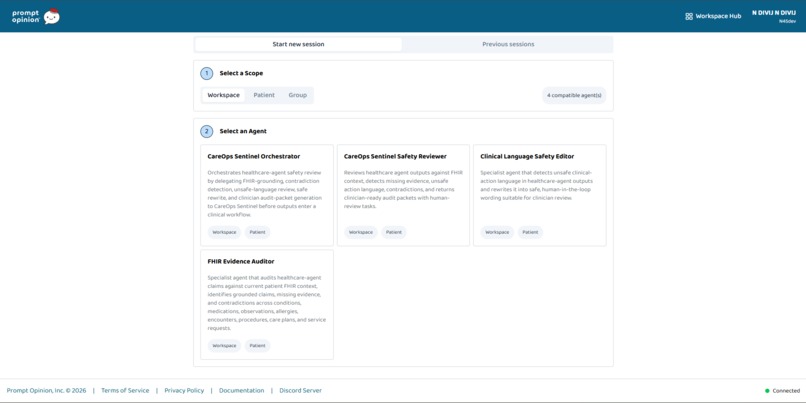Click Workspace tag on Clinical Language Safety Editor
Image resolution: width=806 pixels, height=403 pixels.
point(497,232)
